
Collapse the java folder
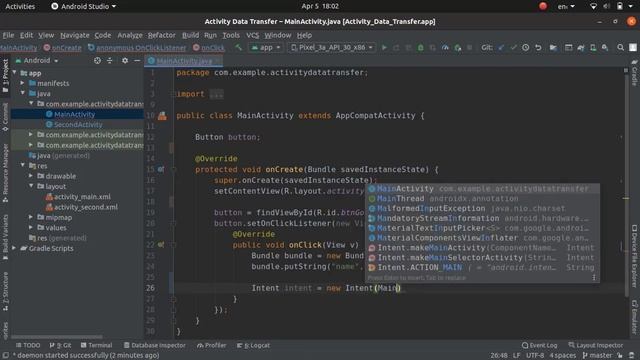pos(23,93)
